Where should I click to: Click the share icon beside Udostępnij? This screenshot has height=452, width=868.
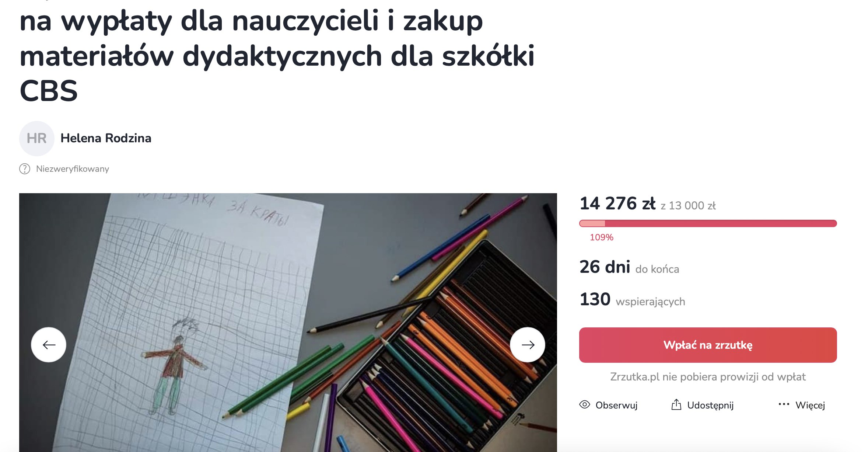(x=676, y=404)
